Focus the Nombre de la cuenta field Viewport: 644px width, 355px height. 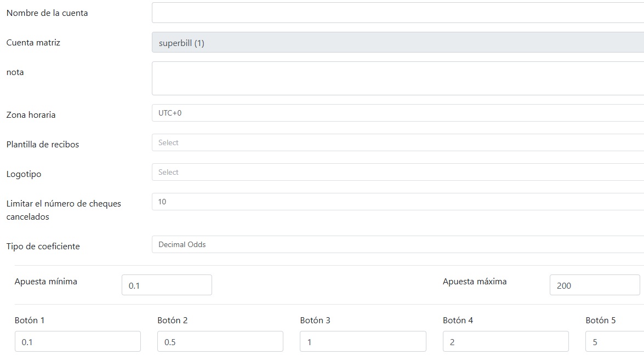point(397,13)
